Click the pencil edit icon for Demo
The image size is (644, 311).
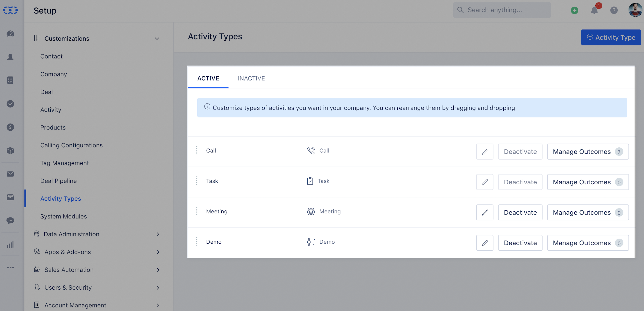pyautogui.click(x=484, y=243)
